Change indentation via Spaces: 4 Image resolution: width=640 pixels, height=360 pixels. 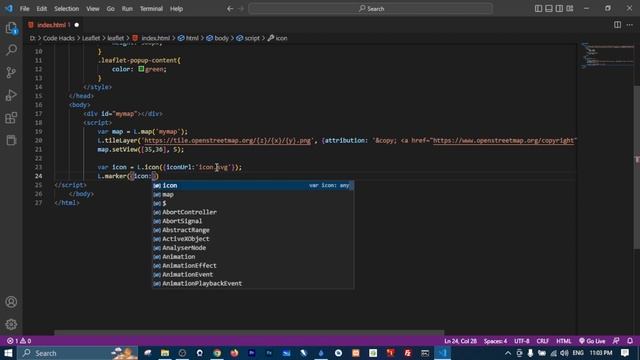pos(495,341)
